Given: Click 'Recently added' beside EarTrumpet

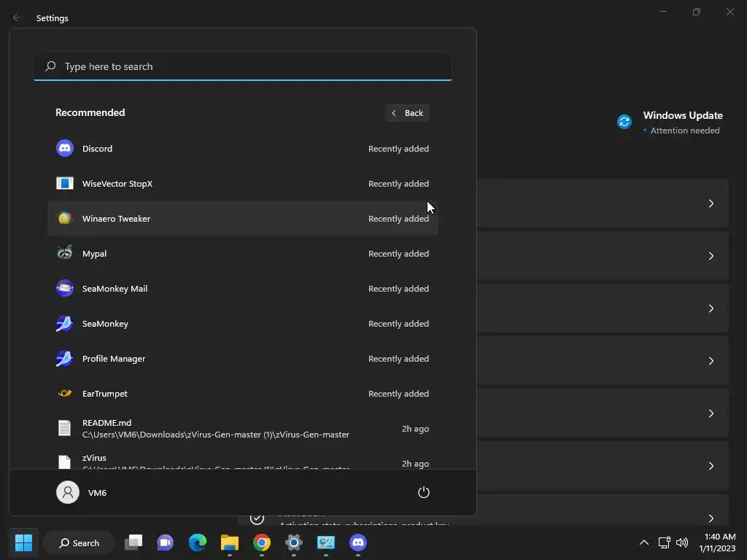Looking at the screenshot, I should pos(398,394).
